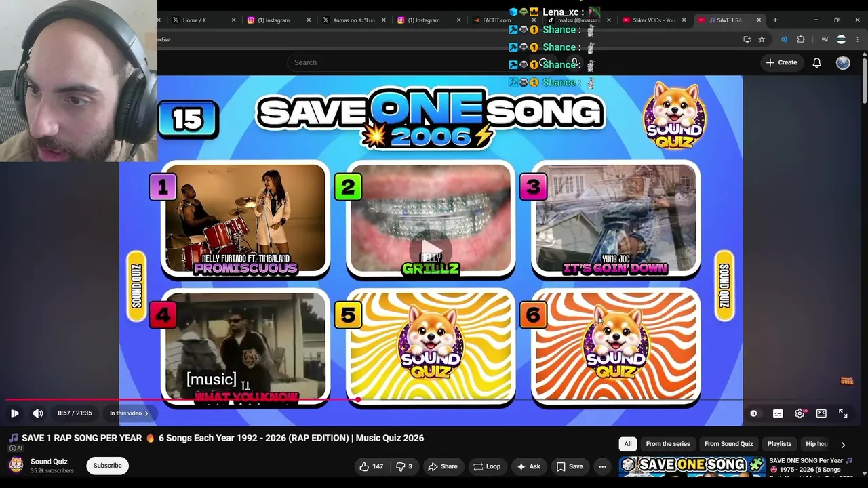Image resolution: width=868 pixels, height=488 pixels.
Task: Save the video to a playlist
Action: click(570, 466)
